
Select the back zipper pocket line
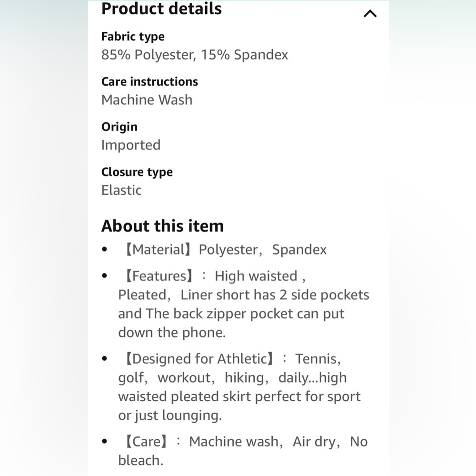[231, 314]
